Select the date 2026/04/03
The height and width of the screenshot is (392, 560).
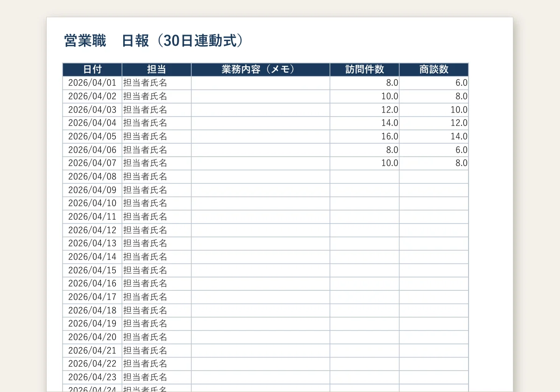(x=92, y=110)
